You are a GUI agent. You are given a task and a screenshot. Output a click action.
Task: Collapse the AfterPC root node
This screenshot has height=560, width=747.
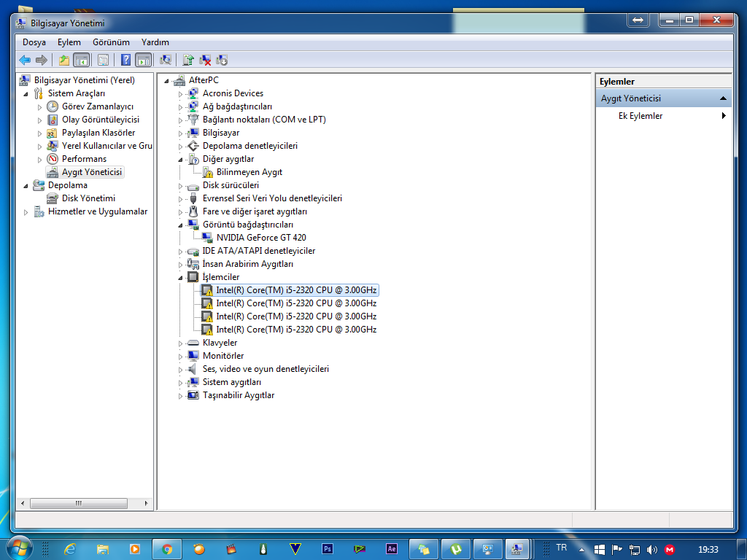coord(167,81)
